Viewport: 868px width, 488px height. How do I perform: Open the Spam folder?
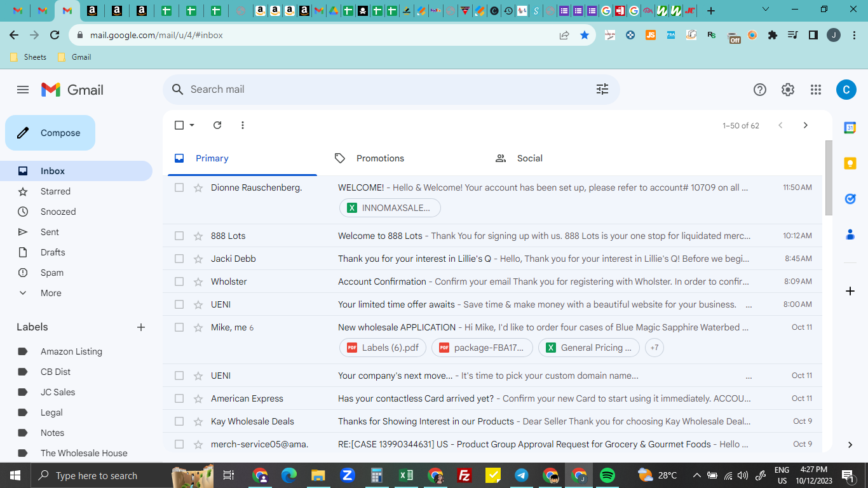(x=76, y=273)
